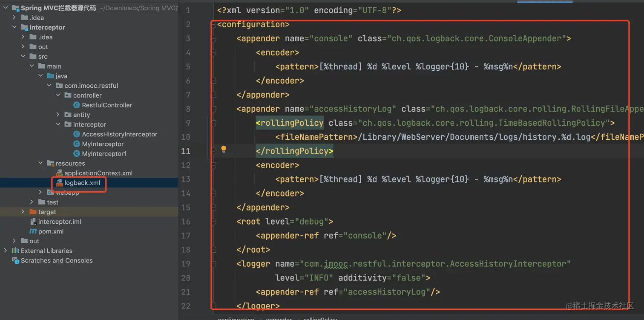Screen dimensions: 644x320
Task: Select interceptor.iml file
Action: pyautogui.click(x=60, y=222)
